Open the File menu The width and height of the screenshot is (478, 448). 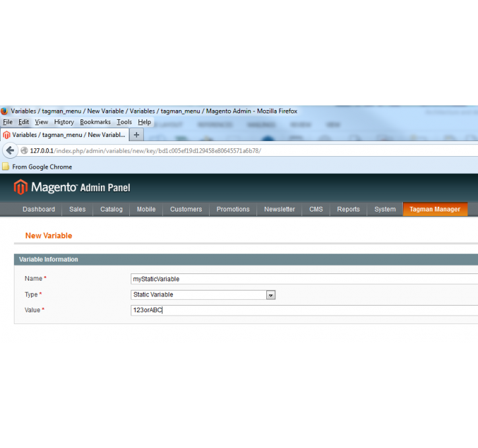(x=8, y=122)
